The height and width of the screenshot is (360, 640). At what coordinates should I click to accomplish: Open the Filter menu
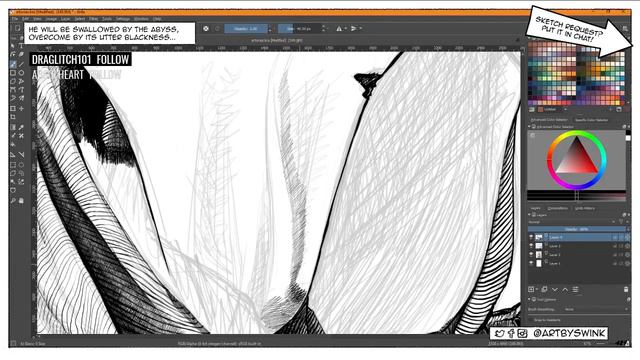93,19
